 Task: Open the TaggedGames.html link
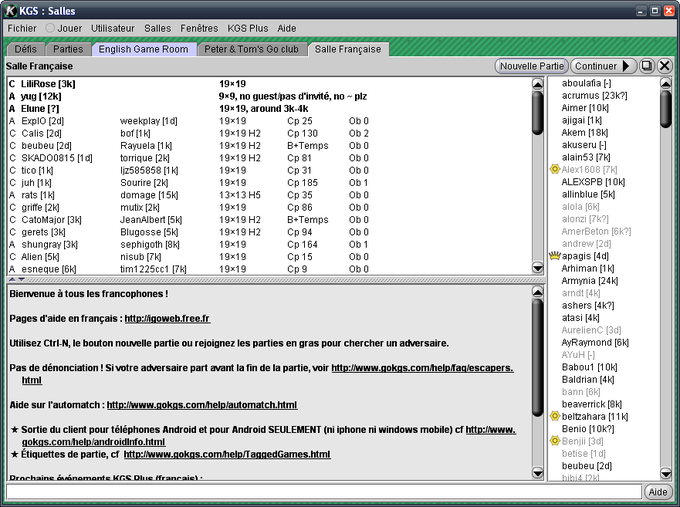coord(227,454)
